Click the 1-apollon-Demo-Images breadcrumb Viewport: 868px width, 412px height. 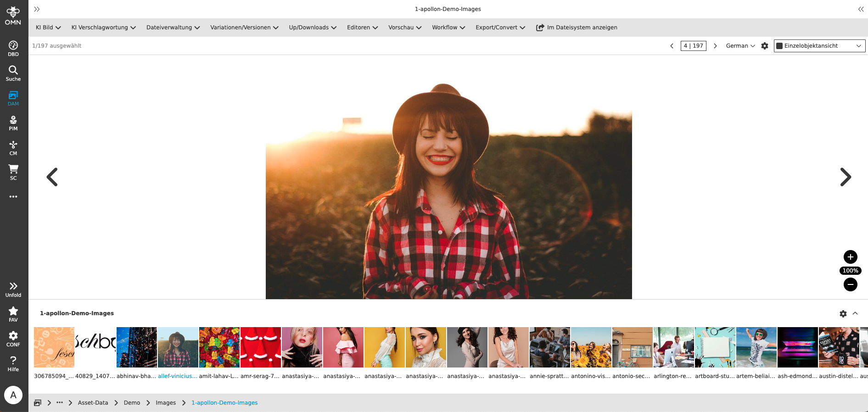pos(224,403)
